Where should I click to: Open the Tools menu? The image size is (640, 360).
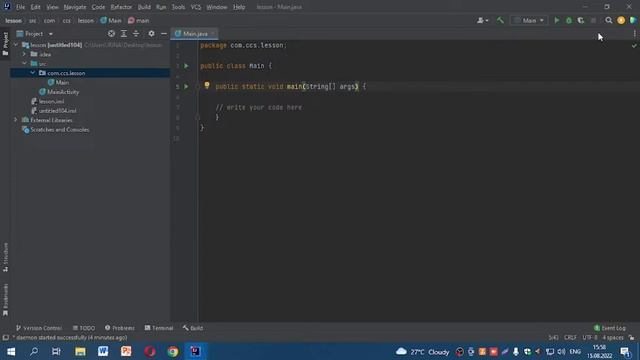(178, 7)
